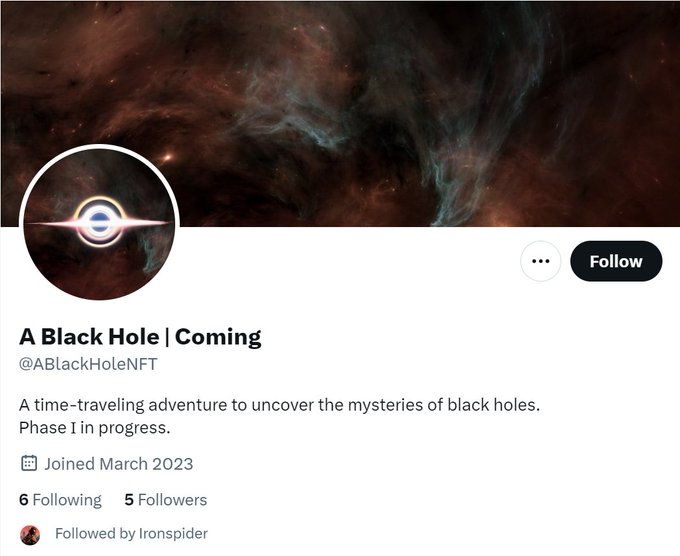Click the Joined March 2023 text
The height and width of the screenshot is (556, 680).
tap(119, 464)
